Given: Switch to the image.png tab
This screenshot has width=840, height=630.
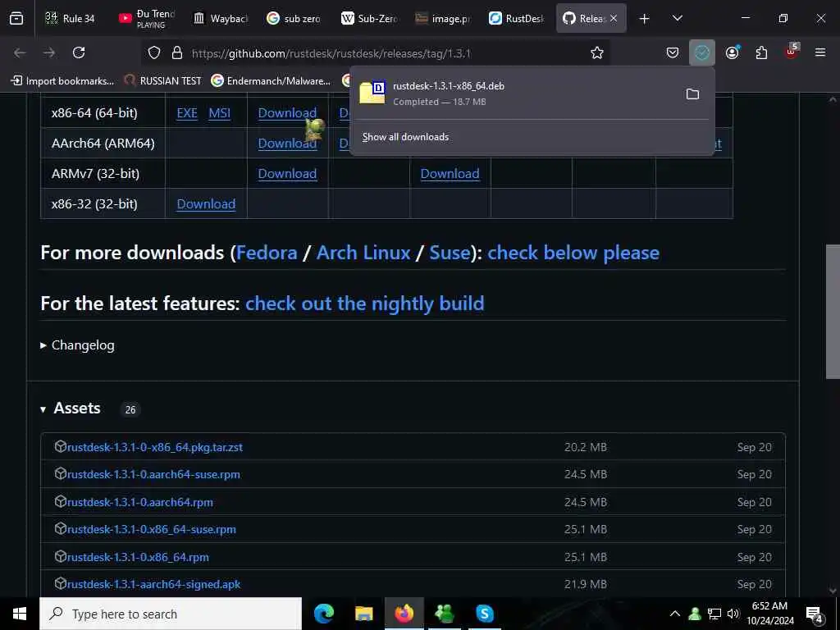Looking at the screenshot, I should tap(443, 18).
